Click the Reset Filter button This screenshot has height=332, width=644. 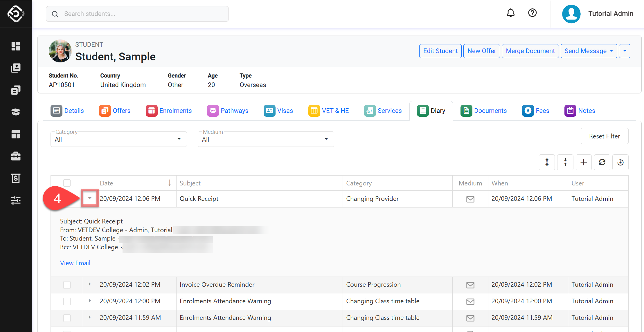click(x=605, y=136)
